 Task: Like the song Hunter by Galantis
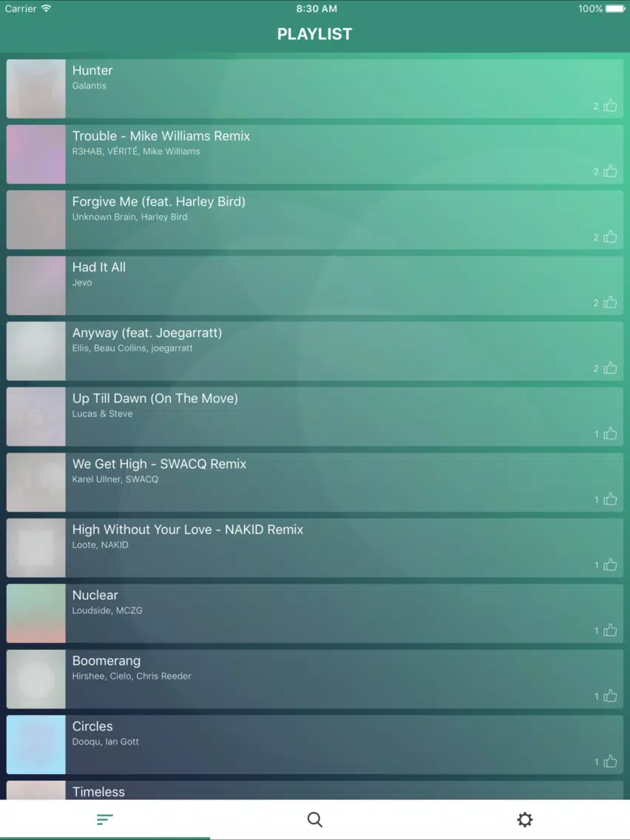[x=610, y=106]
